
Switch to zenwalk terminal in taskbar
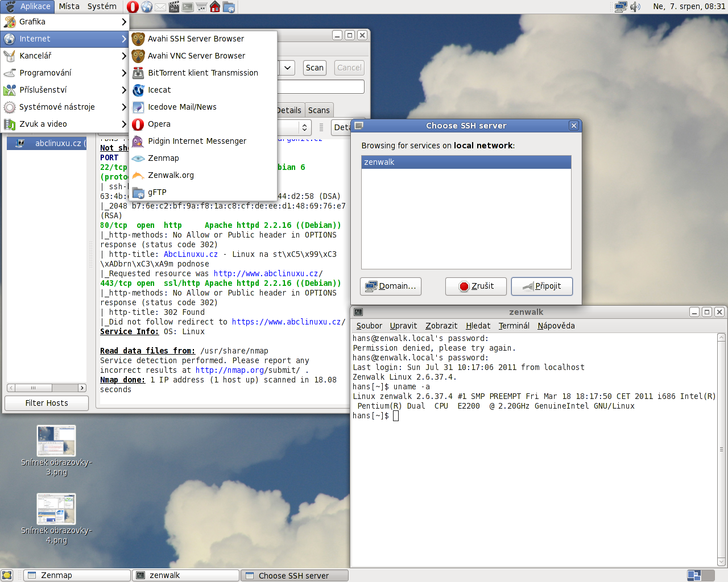tap(186, 575)
